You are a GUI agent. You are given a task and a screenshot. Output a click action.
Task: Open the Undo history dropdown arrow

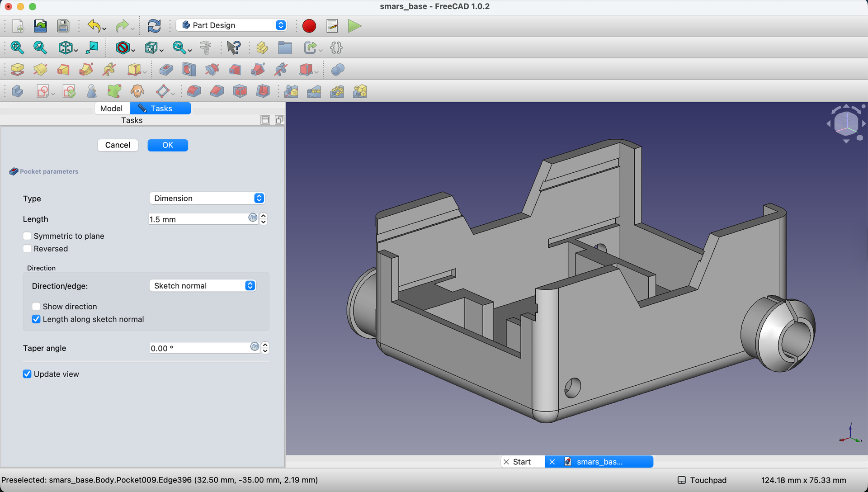pos(104,28)
